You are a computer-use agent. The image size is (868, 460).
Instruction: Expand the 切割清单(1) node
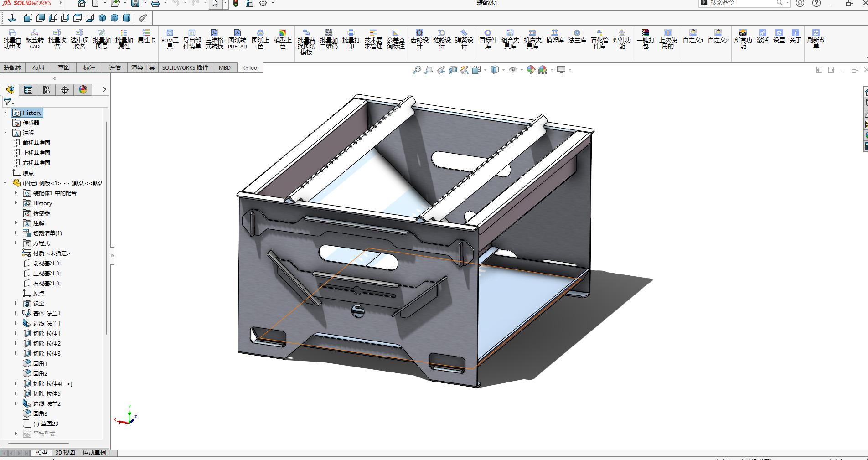coord(16,233)
